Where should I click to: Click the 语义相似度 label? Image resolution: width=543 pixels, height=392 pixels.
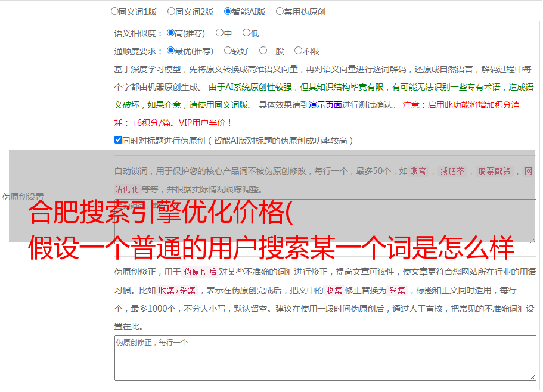click(138, 33)
